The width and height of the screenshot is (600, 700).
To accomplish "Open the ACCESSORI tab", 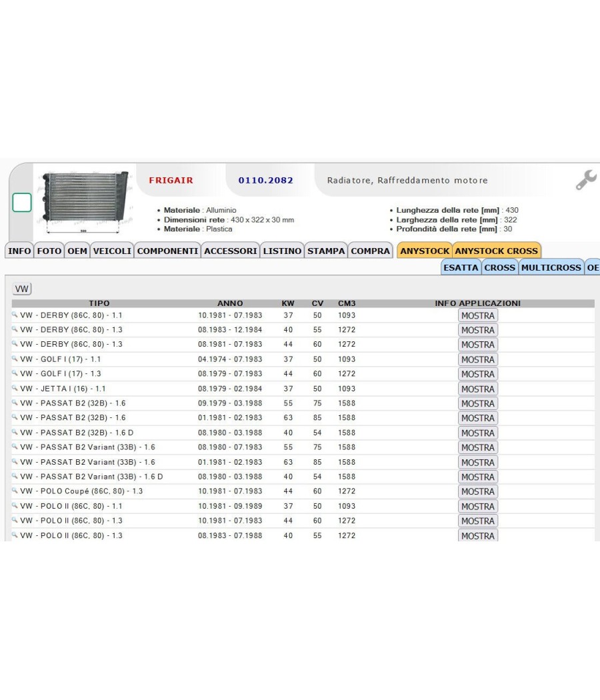I will click(231, 251).
